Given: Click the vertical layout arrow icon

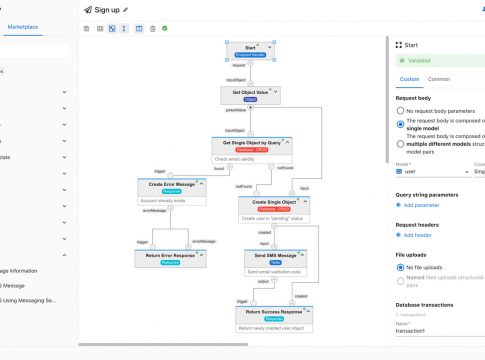Looking at the screenshot, I should (x=124, y=29).
